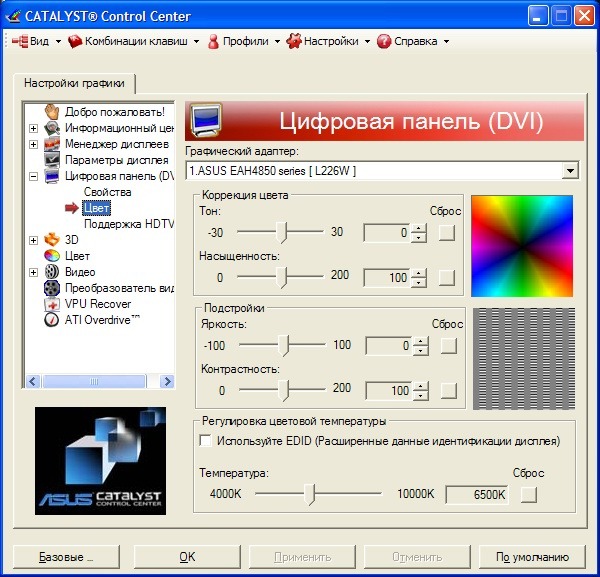Image resolution: width=600 pixels, height=577 pixels.
Task: Click the Применить button
Action: pyautogui.click(x=302, y=557)
